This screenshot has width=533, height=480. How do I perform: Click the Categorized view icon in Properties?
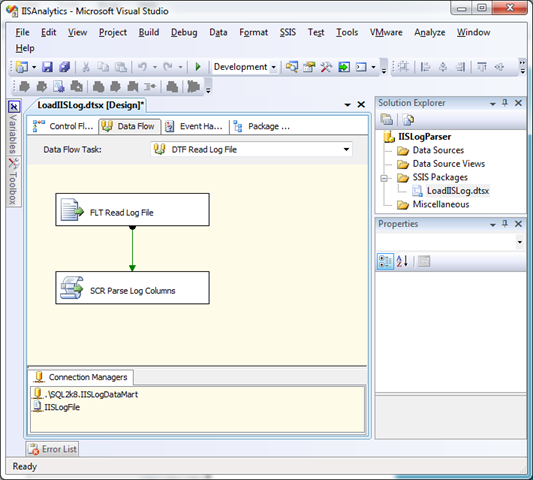pyautogui.click(x=385, y=261)
